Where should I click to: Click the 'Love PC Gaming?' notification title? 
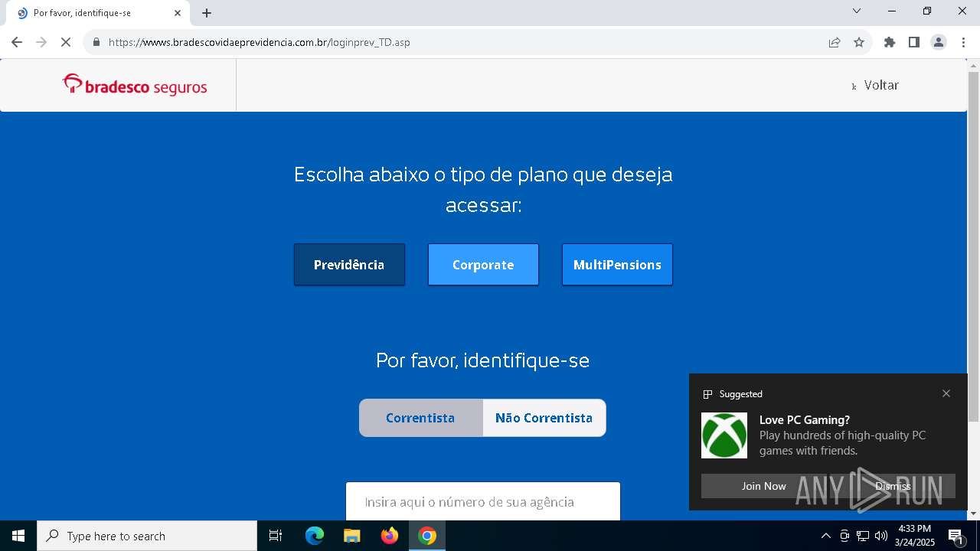[805, 420]
